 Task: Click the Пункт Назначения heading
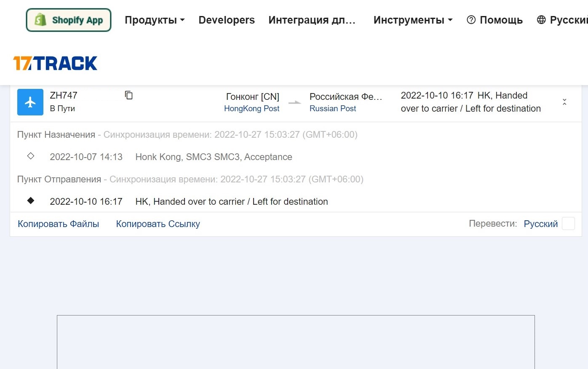point(56,134)
